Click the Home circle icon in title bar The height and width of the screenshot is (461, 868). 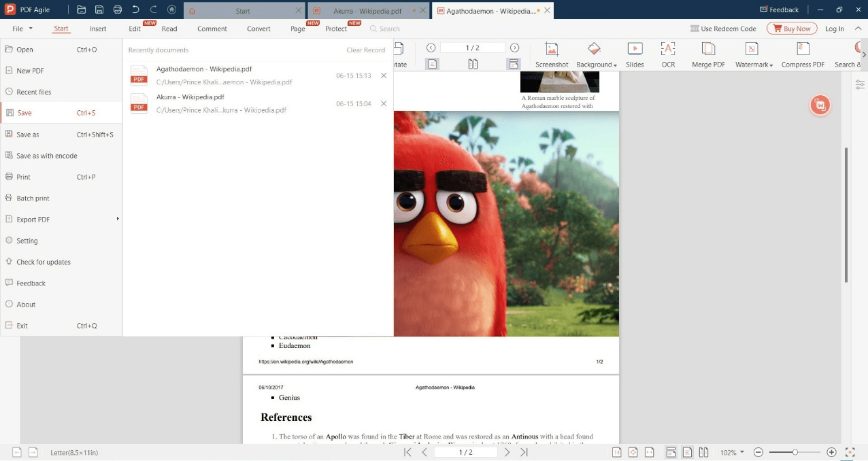[x=171, y=10]
